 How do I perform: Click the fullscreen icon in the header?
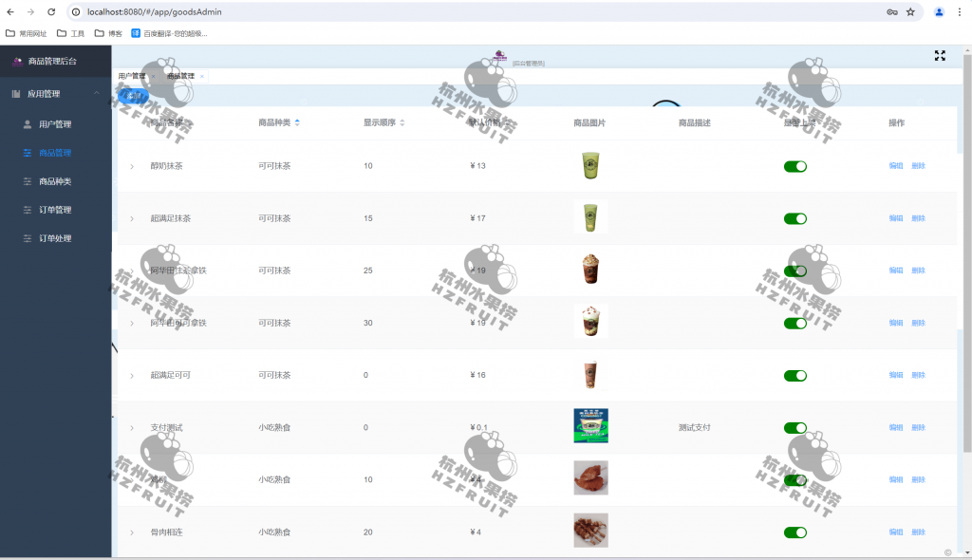click(940, 56)
